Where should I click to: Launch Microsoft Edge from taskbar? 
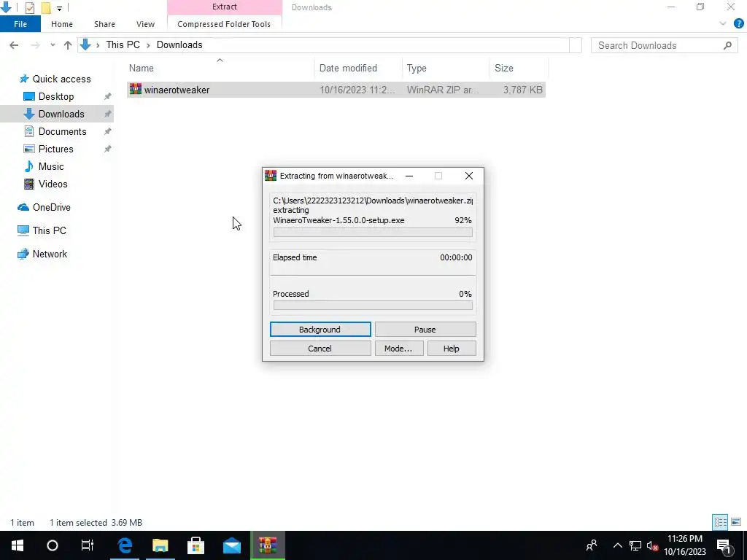click(x=125, y=545)
